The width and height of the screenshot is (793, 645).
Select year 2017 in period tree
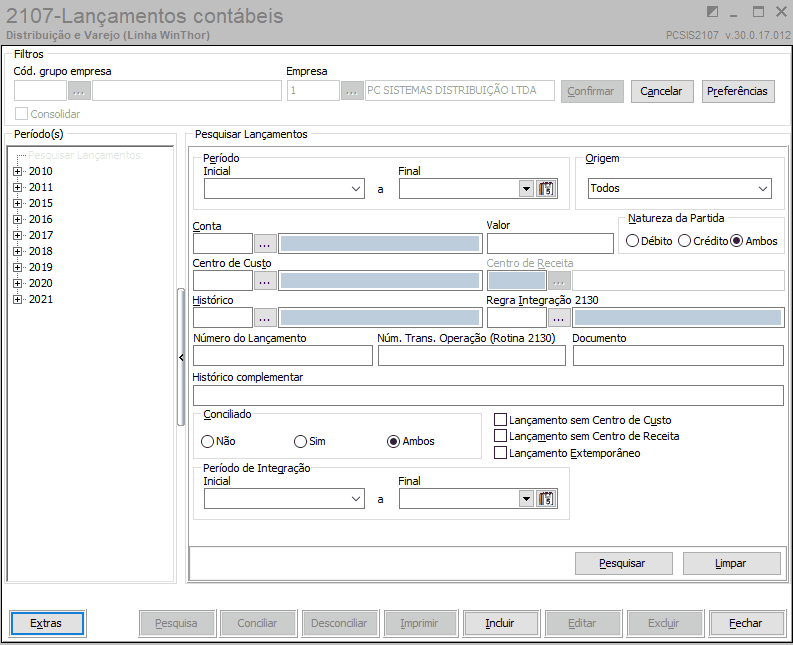[x=40, y=235]
